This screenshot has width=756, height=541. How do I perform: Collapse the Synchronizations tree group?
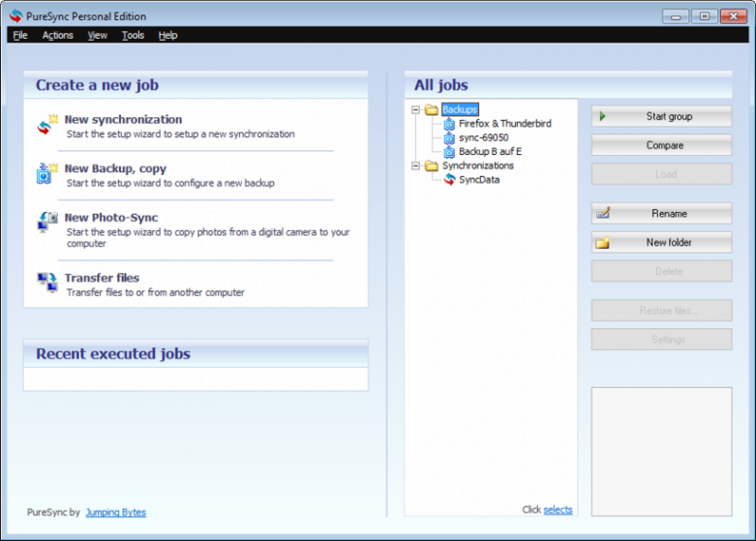click(415, 166)
